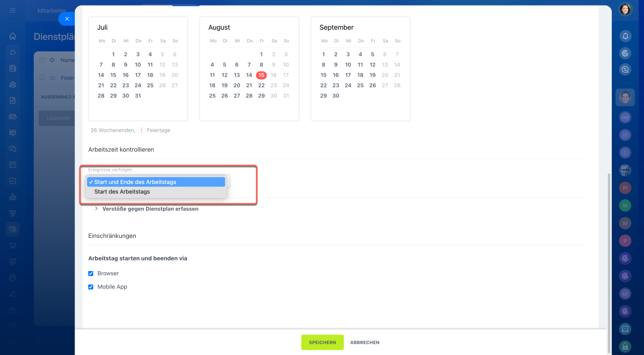Open the main hamburger menu

tap(13, 10)
